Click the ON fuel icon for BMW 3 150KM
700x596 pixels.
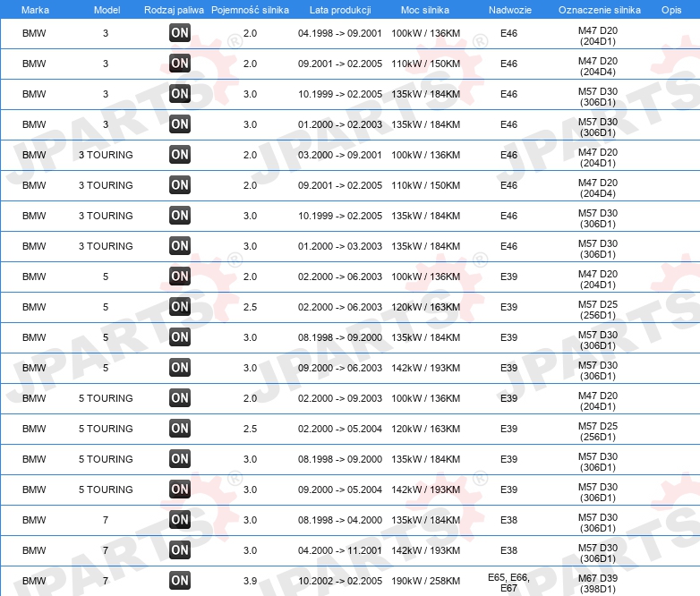click(x=180, y=63)
